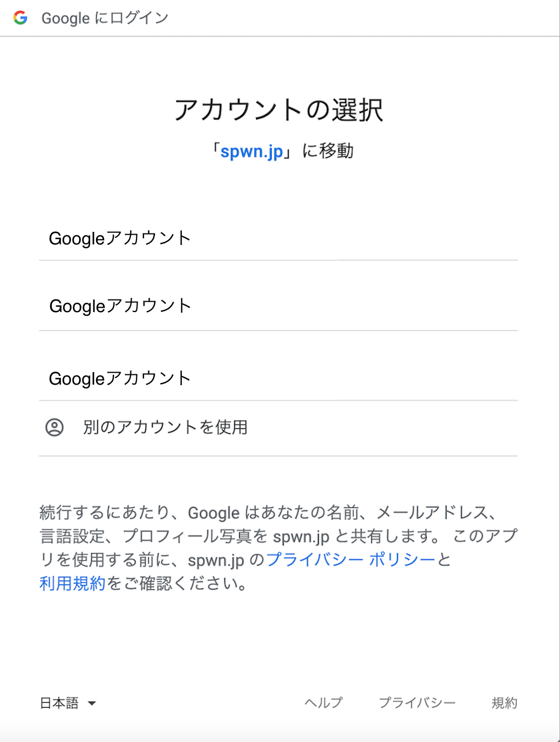The height and width of the screenshot is (742, 560).
Task: Choose the first Googleアカウント entry
Action: coord(278,238)
